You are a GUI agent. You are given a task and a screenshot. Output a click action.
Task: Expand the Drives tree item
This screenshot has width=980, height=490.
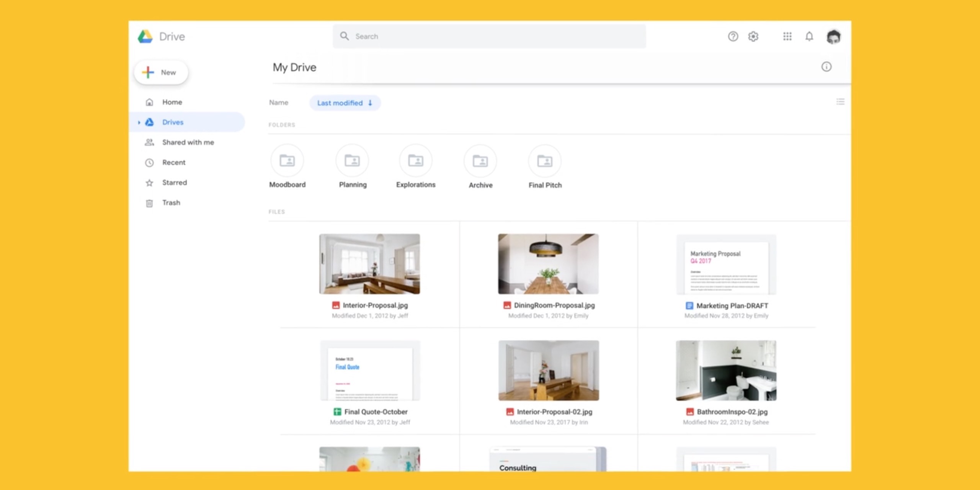tap(139, 122)
